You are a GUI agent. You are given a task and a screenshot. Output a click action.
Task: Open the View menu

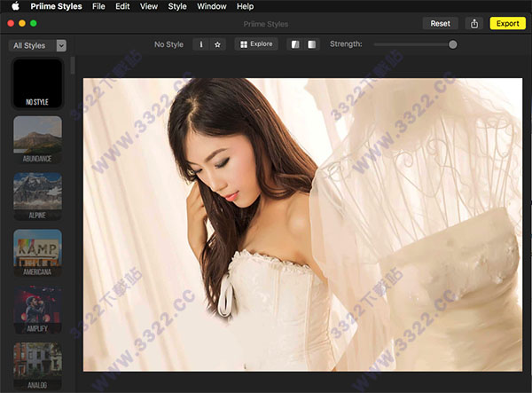point(149,6)
